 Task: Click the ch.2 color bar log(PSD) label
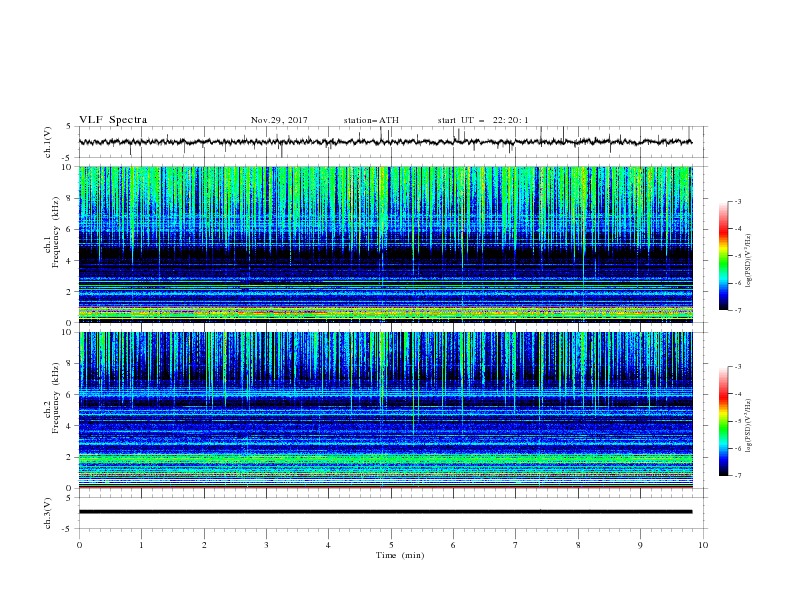749,426
